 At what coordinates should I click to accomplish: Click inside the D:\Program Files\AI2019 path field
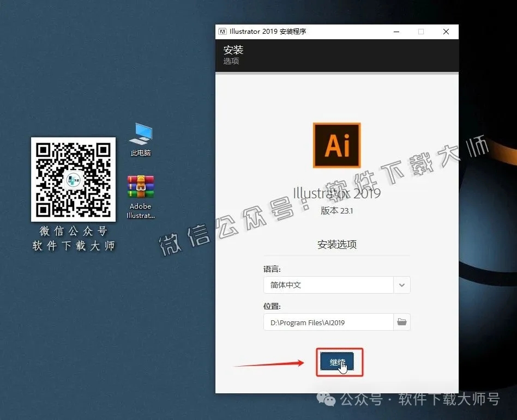(x=327, y=322)
